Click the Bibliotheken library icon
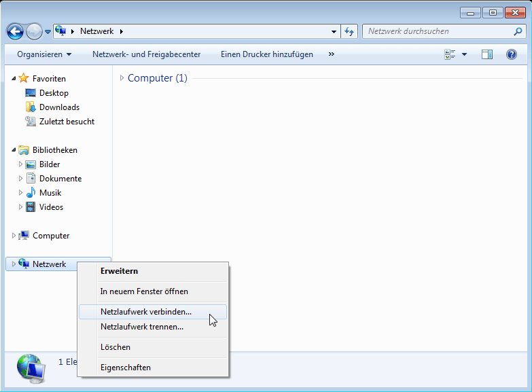Viewport: 532px width, 392px height. point(24,149)
